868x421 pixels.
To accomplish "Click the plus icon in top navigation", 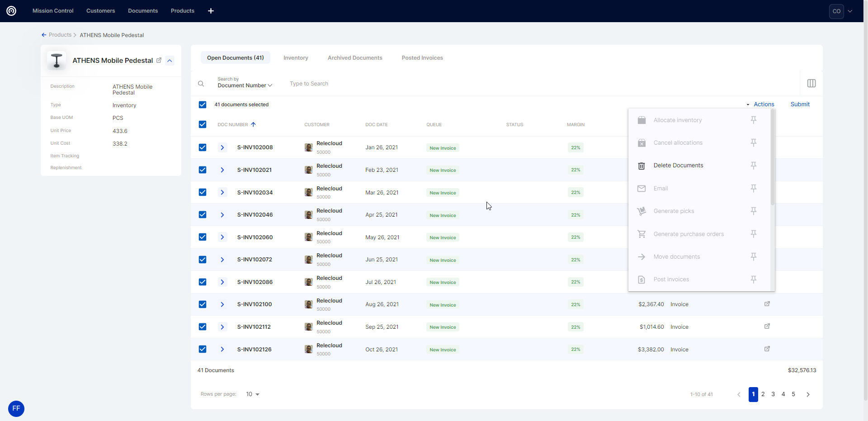I will (x=211, y=11).
